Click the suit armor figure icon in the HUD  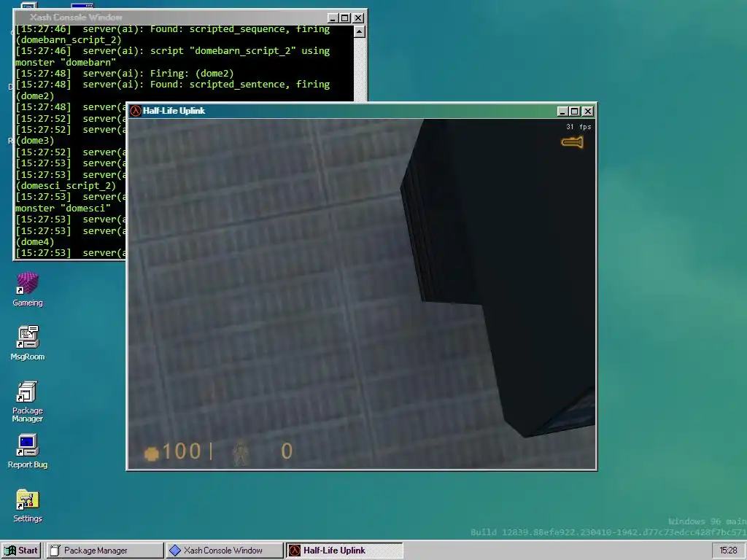[x=241, y=452]
